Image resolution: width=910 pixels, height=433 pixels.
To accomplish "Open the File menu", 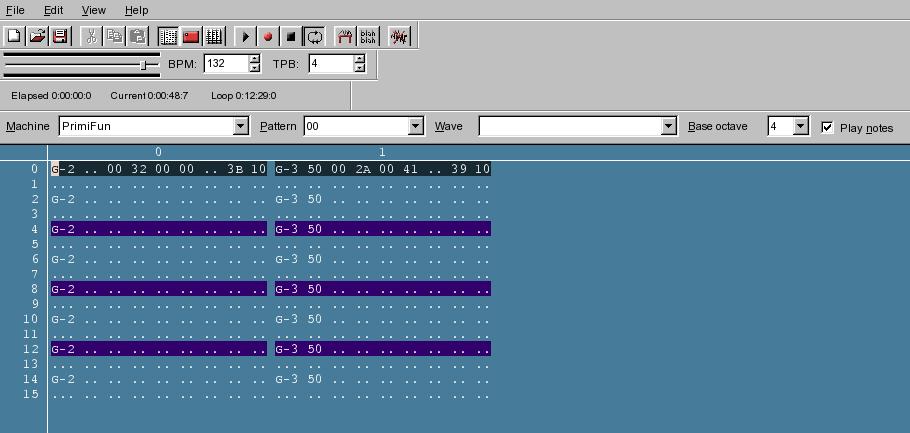I will pos(15,10).
